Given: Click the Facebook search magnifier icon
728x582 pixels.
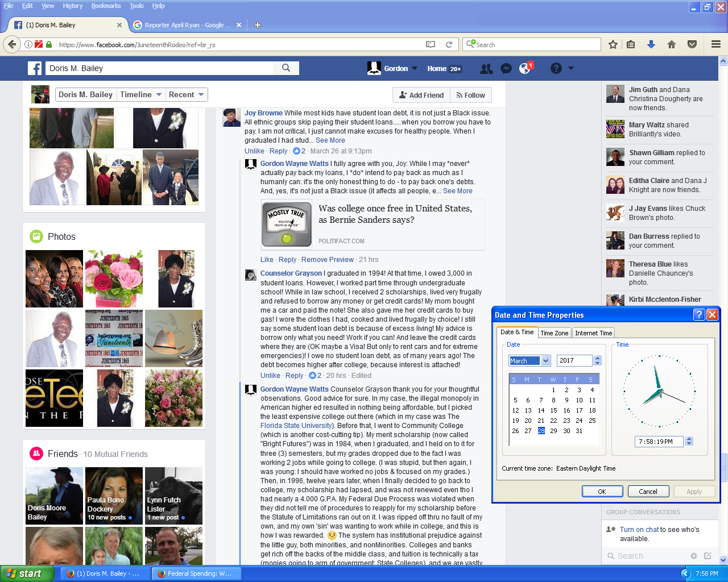Looking at the screenshot, I should coord(286,68).
